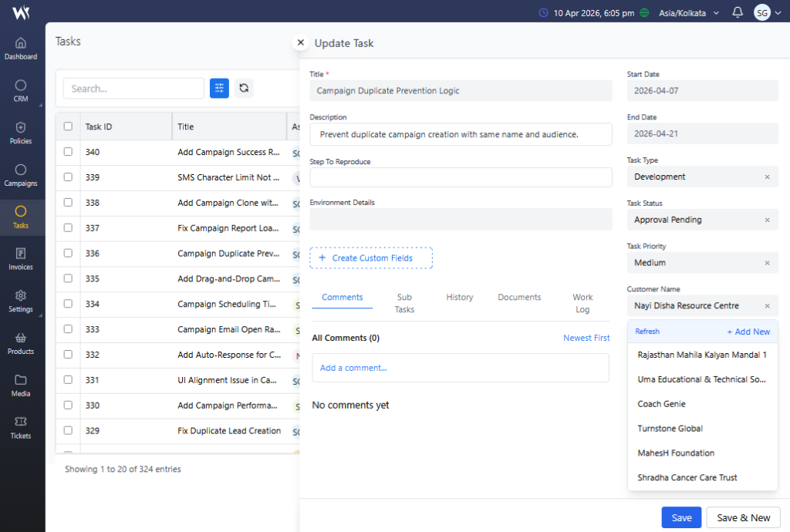The width and height of the screenshot is (790, 532).
Task: Refresh the task list with reload icon
Action: [x=244, y=89]
